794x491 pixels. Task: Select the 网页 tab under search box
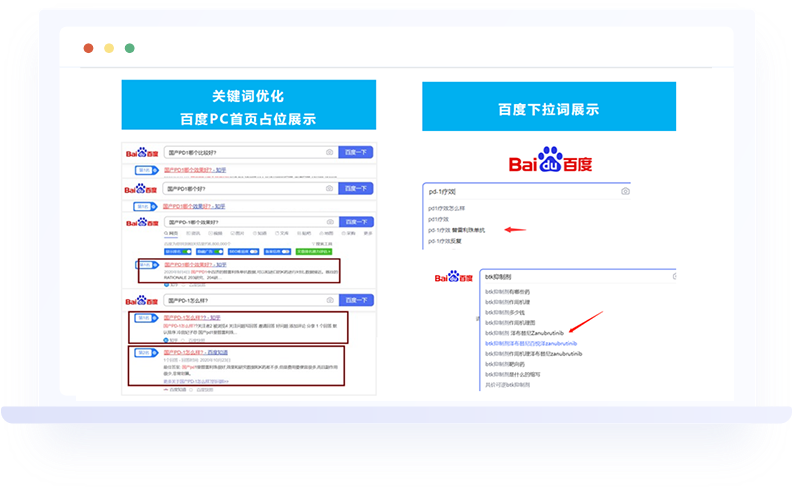point(171,233)
